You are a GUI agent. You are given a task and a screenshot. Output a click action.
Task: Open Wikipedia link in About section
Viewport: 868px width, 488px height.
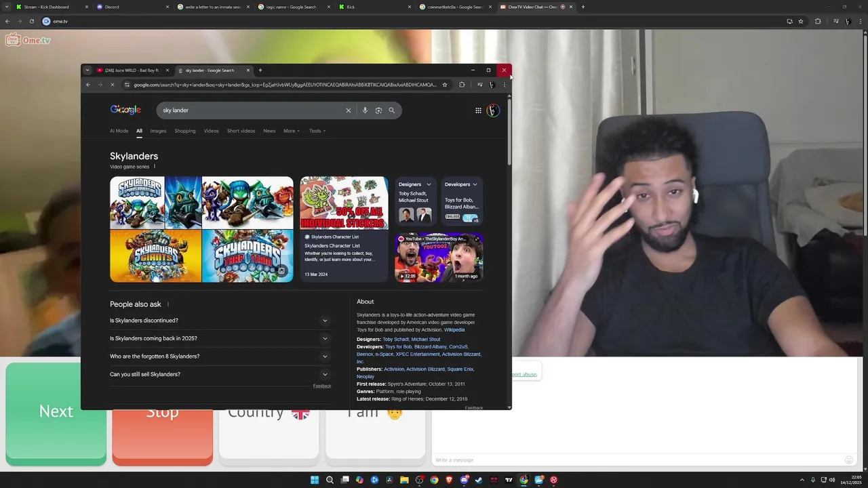pyautogui.click(x=454, y=329)
